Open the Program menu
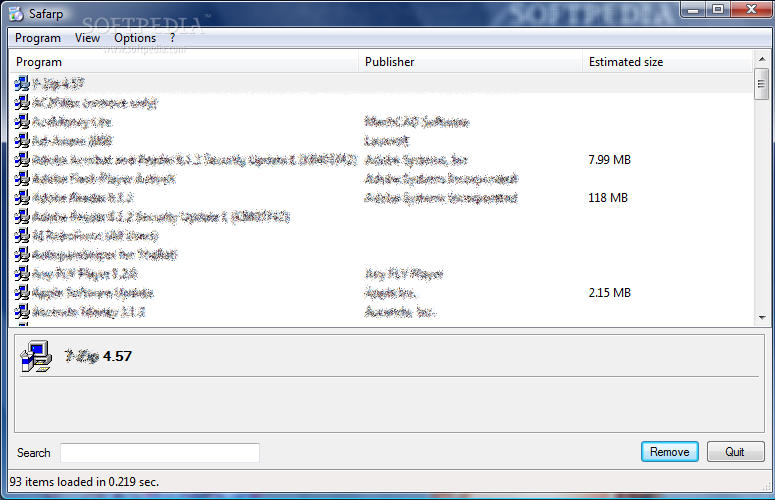The width and height of the screenshot is (775, 500). coord(38,38)
